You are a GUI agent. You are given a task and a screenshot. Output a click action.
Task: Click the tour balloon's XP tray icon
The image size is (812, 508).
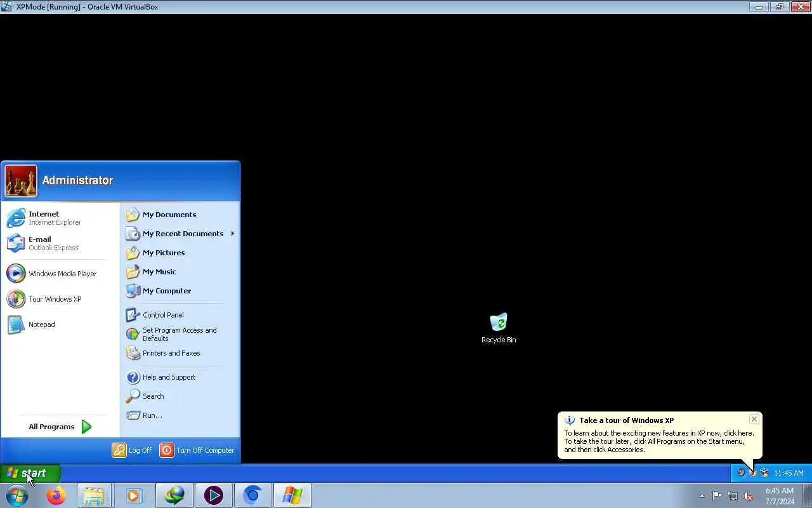point(752,473)
